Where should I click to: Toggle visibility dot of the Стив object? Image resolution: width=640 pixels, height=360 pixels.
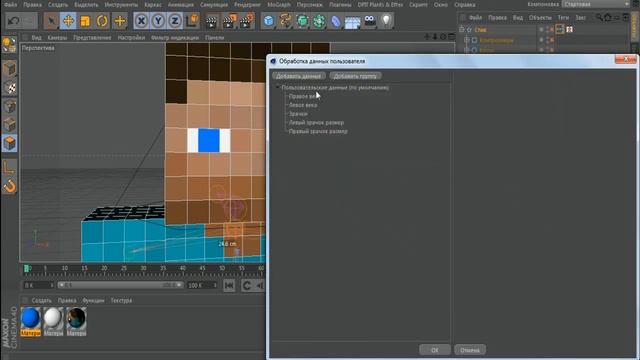pyautogui.click(x=542, y=29)
